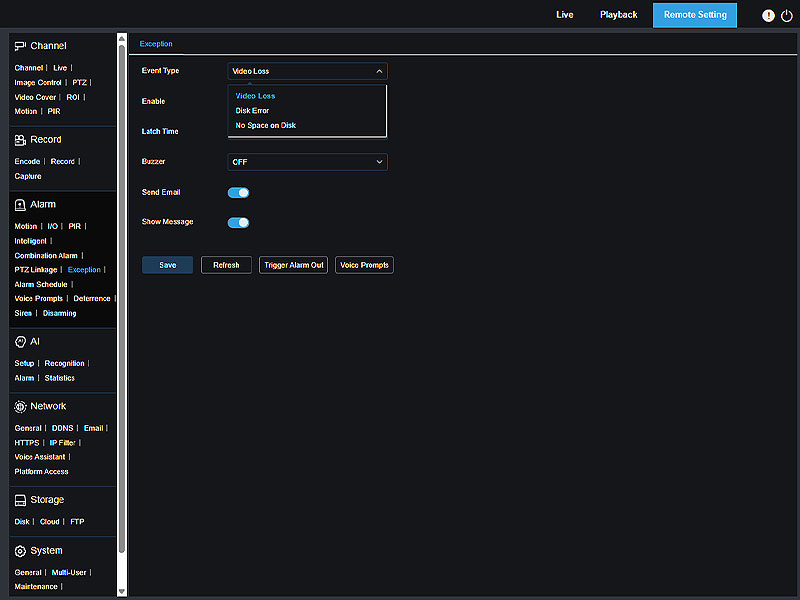Click the Network section globe icon

[x=20, y=407]
